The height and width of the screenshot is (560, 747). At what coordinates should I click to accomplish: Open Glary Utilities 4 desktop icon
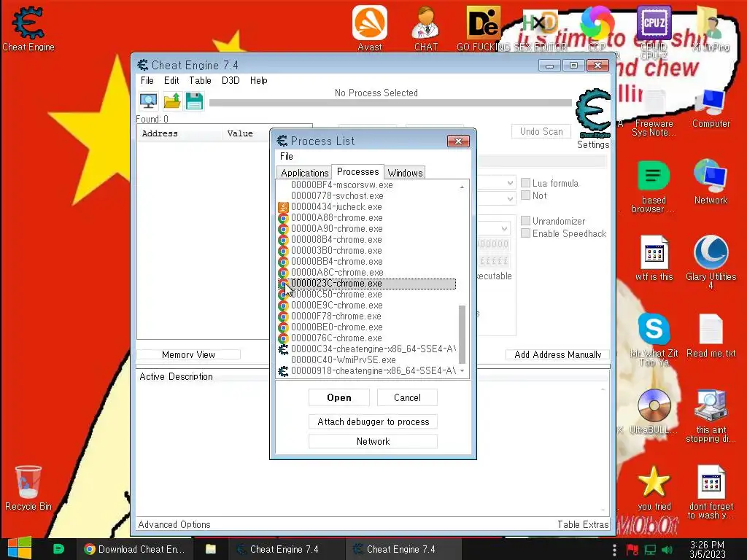(711, 262)
